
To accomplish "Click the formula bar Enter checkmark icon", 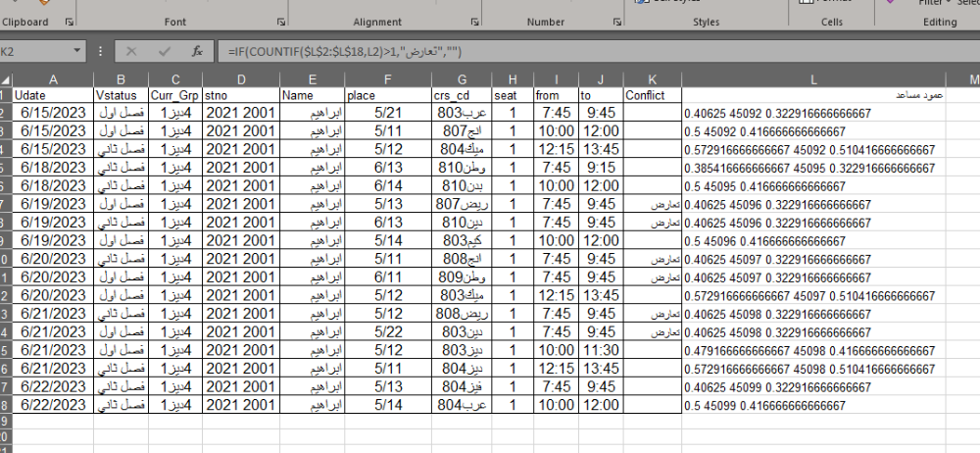I will (x=165, y=51).
